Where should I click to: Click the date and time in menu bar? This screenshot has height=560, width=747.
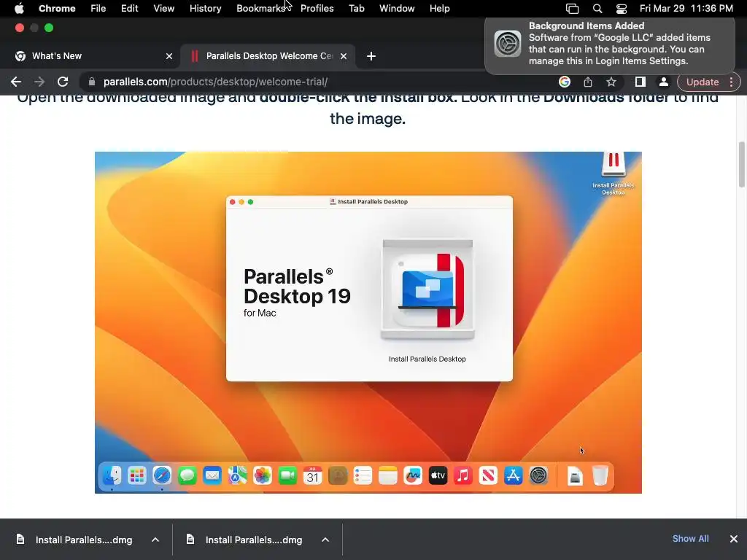686,9
